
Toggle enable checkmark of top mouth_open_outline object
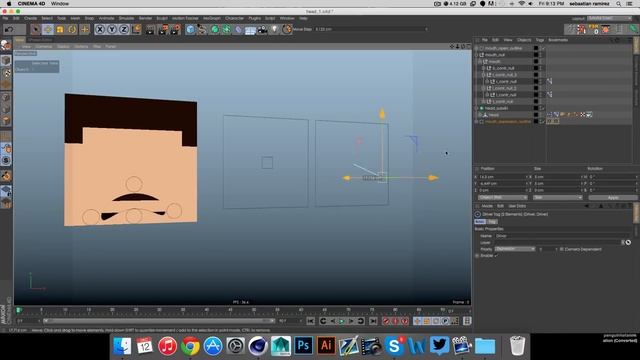(543, 48)
